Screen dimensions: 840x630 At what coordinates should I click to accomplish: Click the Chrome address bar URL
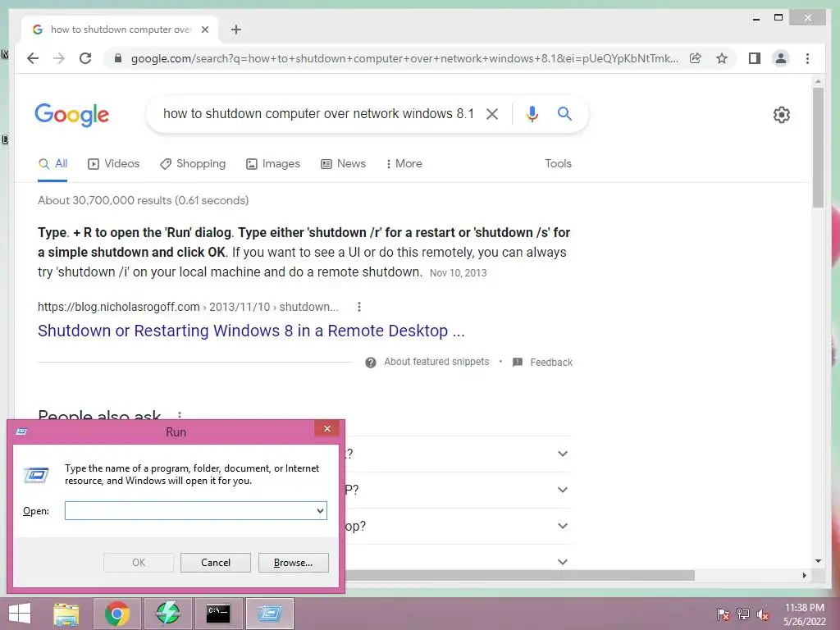[404, 58]
